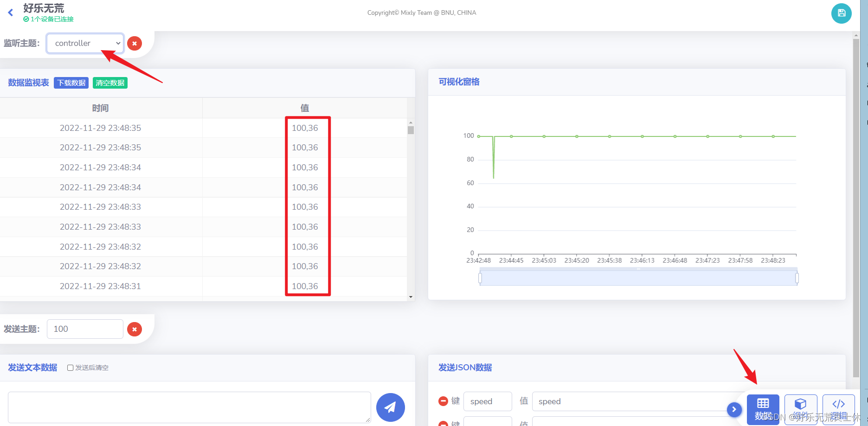Switch to the 逻辑 (logic) tab
The height and width of the screenshot is (426, 868).
point(838,409)
